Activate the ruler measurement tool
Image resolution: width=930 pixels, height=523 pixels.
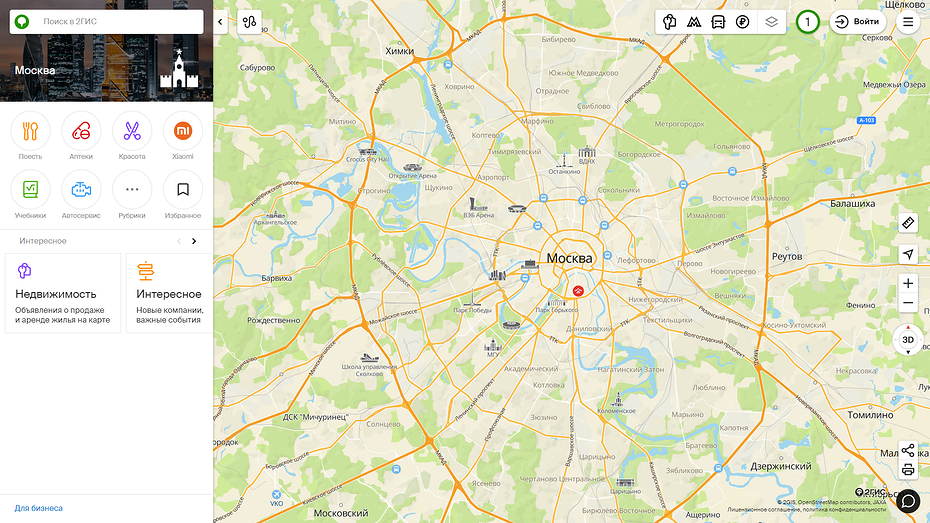pos(908,223)
